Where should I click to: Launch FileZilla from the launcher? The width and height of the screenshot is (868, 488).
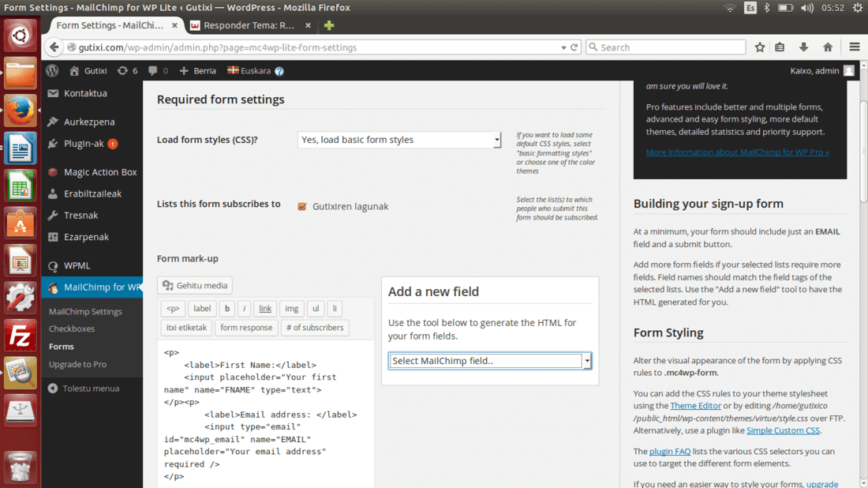coord(20,336)
